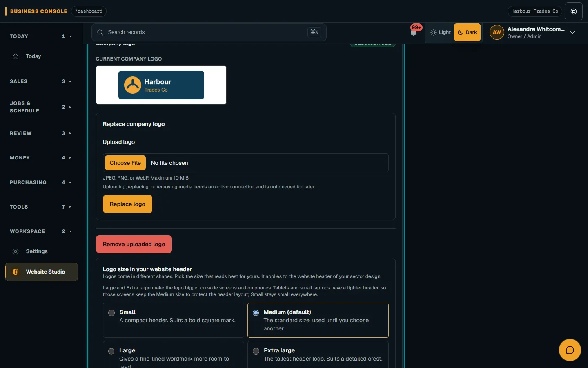588x368 pixels.
Task: Click the Choose File button
Action: pos(125,163)
